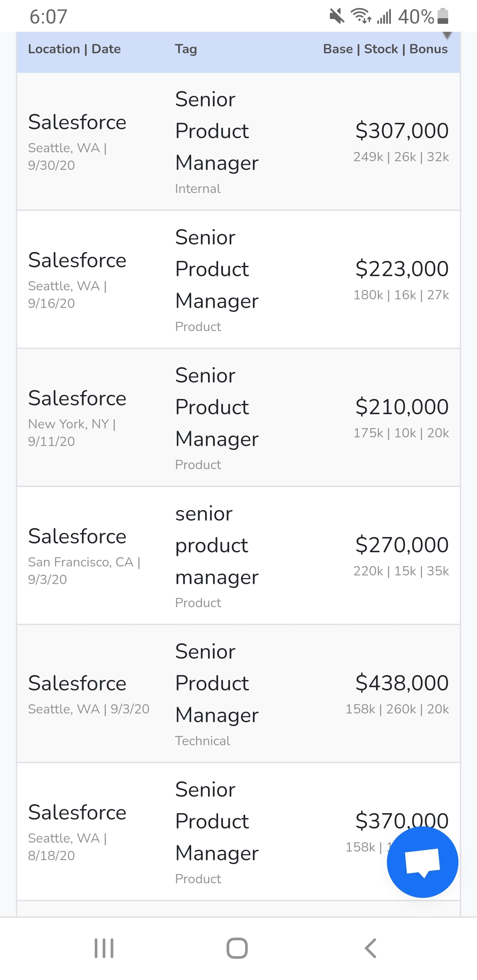The image size is (477, 980).
Task: Open the New York, NY 9/11/20 entry
Action: click(x=238, y=417)
